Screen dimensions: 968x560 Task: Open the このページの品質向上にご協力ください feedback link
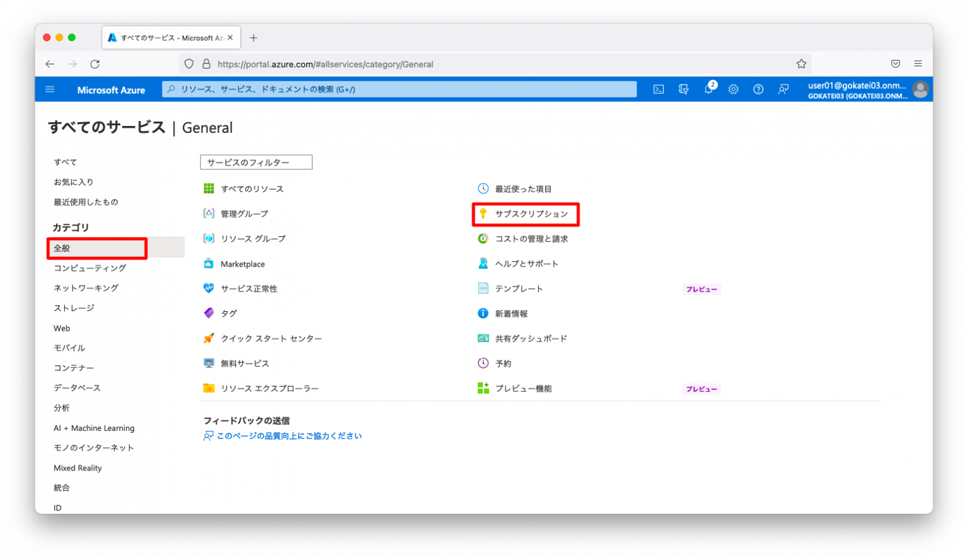click(289, 436)
